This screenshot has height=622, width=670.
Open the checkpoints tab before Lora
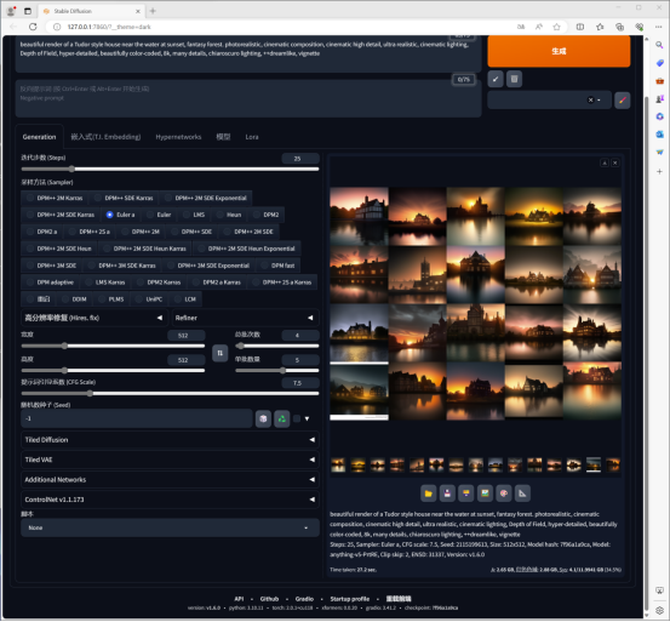[223, 137]
